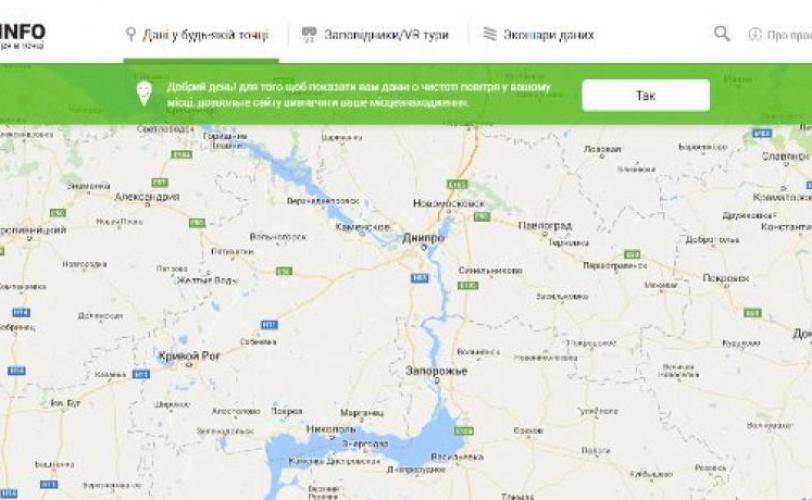Click the Так button in green banner
This screenshot has width=812, height=500.
click(x=646, y=95)
